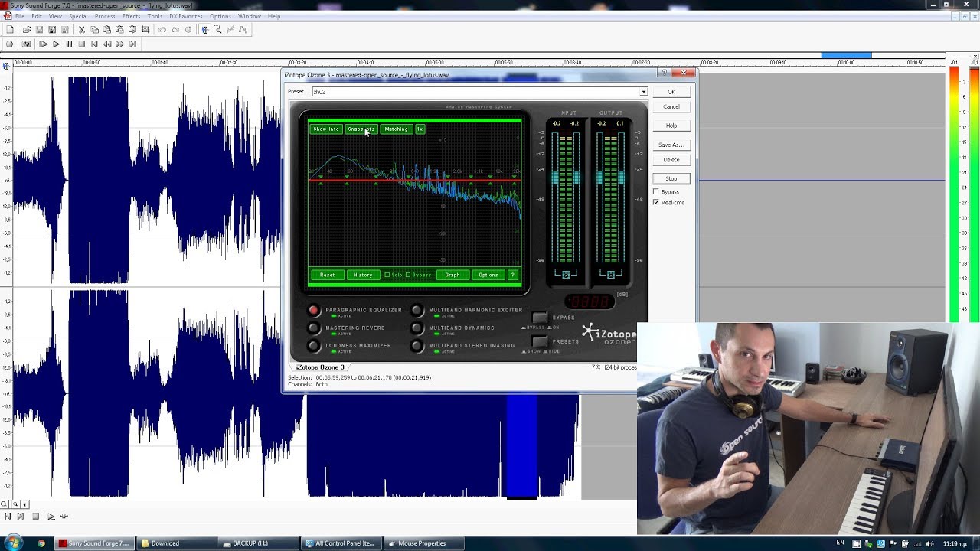Flip the Ozone master Bypass switch
The width and height of the screenshot is (980, 551).
(x=540, y=318)
